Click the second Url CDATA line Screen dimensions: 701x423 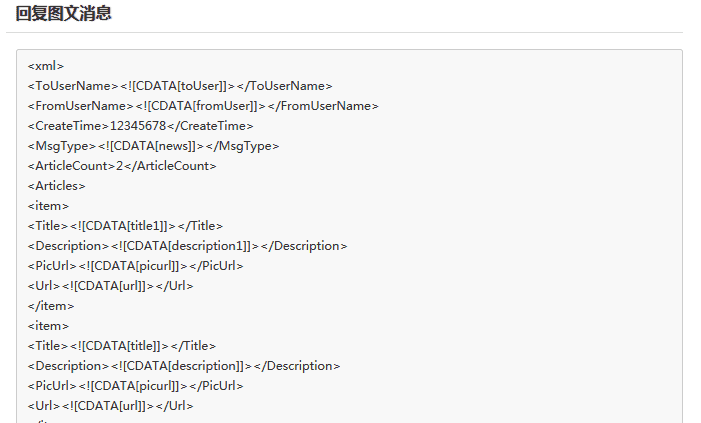click(110, 406)
